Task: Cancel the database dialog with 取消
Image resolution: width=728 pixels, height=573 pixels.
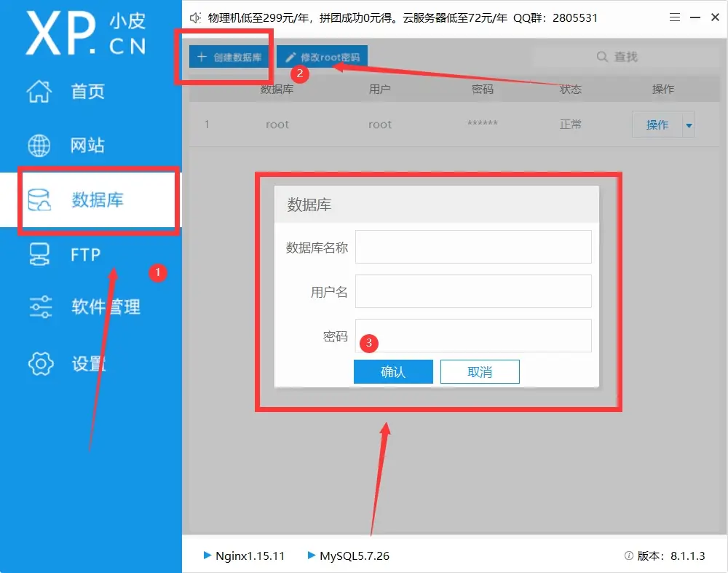Action: 480,371
